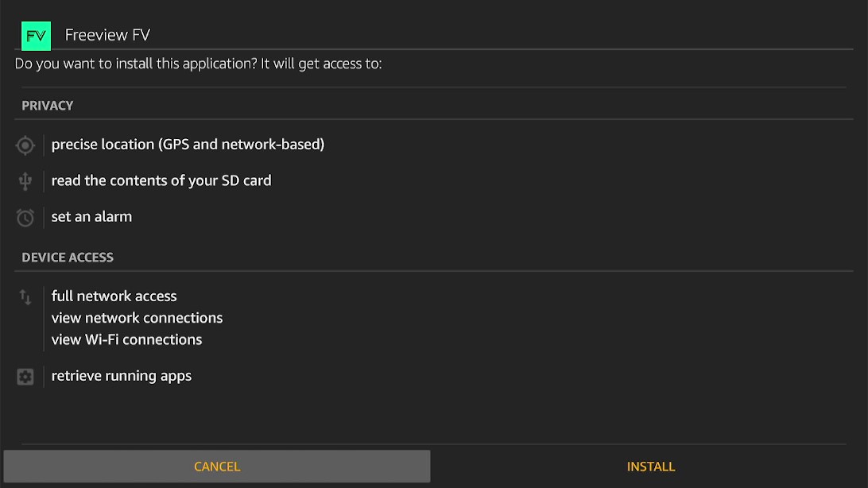Select 'retrieve running apps' permission

click(x=122, y=376)
